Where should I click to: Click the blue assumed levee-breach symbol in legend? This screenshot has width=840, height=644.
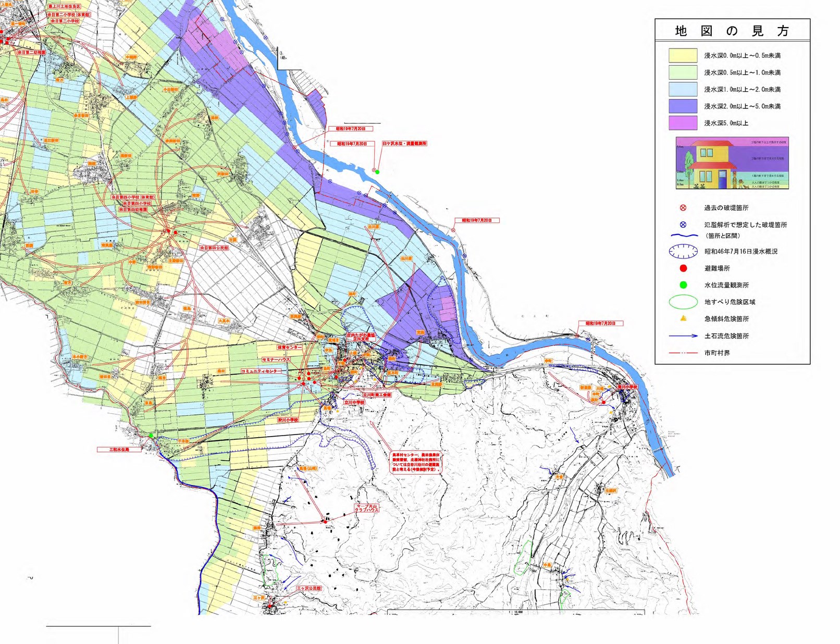683,225
